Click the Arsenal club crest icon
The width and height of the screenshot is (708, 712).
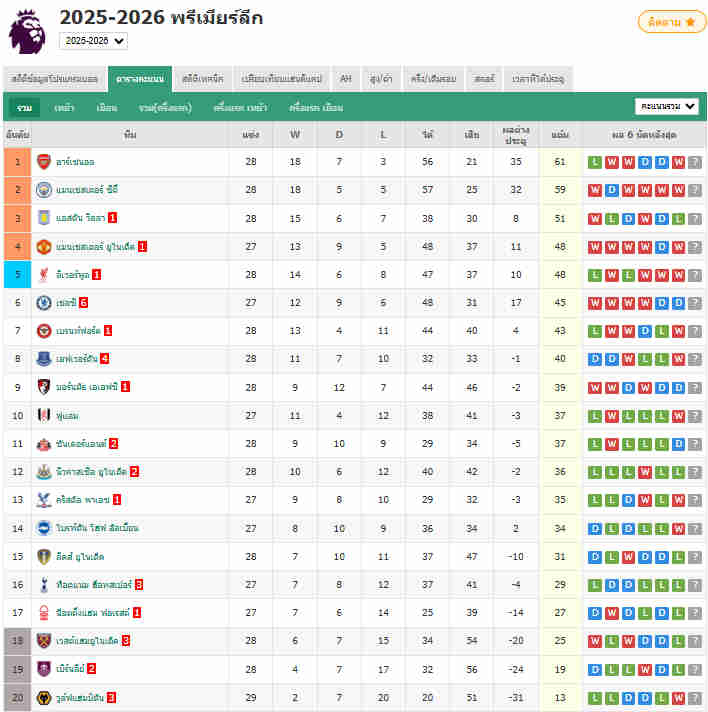click(43, 161)
